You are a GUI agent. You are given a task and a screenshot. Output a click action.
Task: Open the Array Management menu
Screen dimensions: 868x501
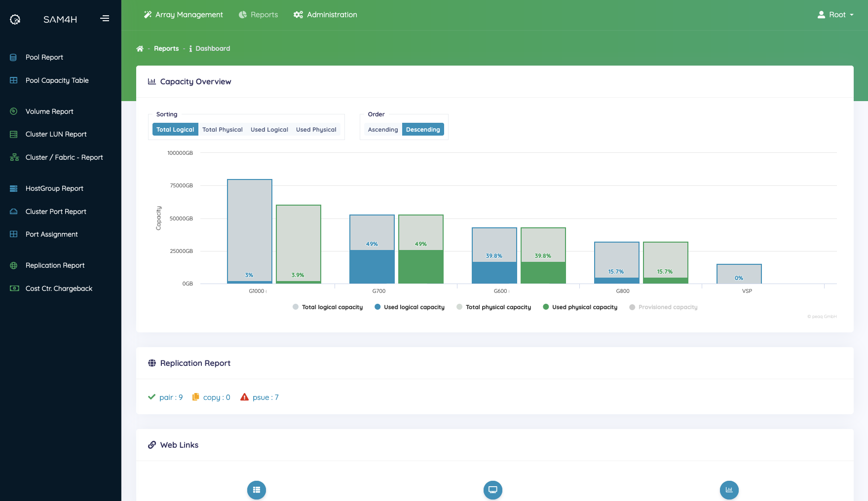[184, 15]
